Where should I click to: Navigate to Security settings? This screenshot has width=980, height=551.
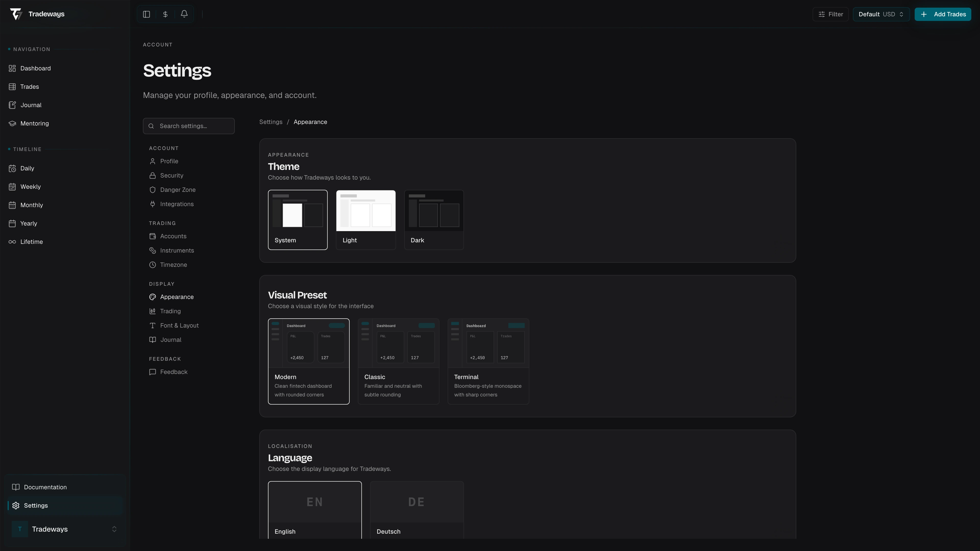pos(172,175)
